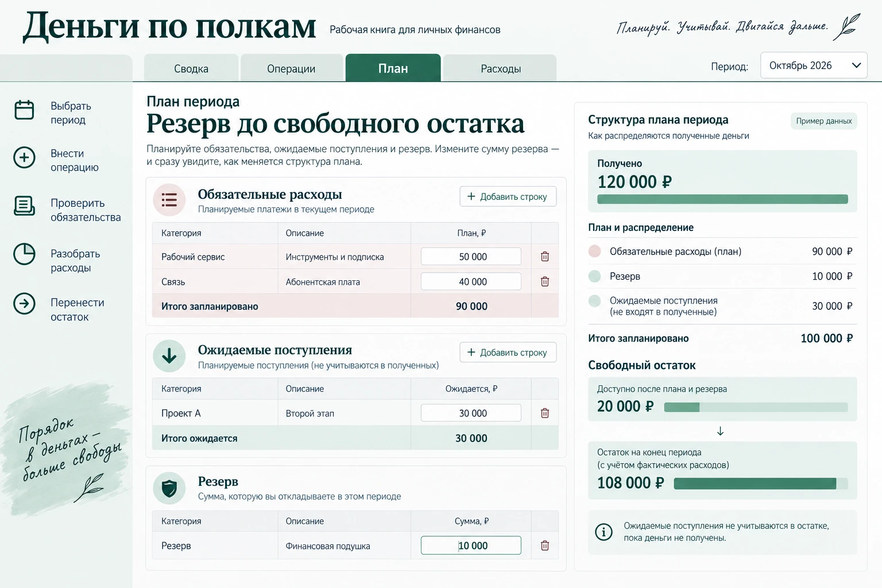Screen dimensions: 882x588
Task: Delete the Рабочий сервис row via trash icon
Action: [545, 257]
